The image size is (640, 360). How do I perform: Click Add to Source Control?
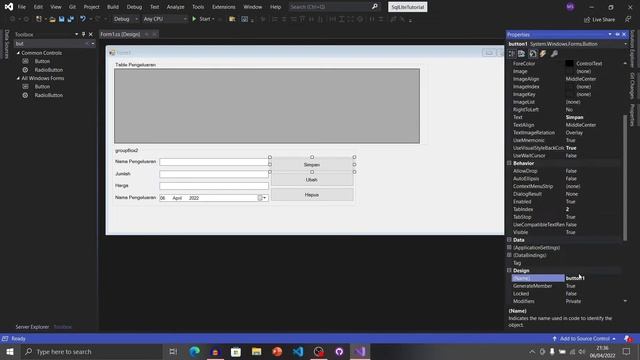584,339
